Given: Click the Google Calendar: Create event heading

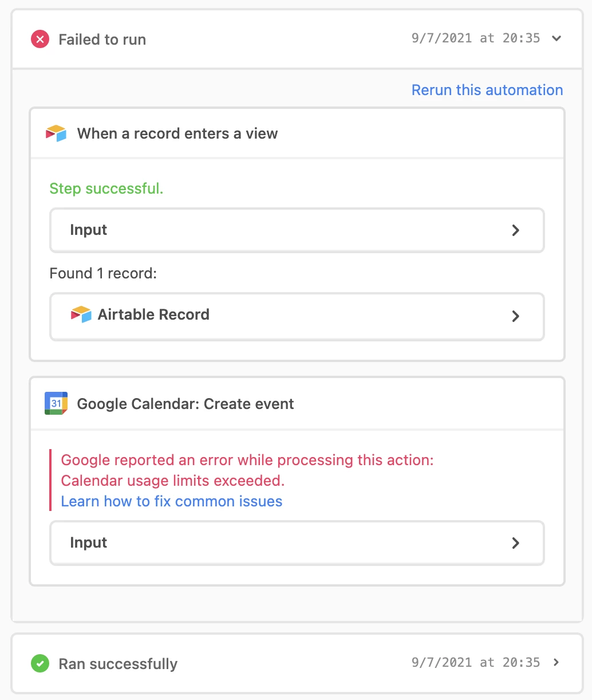Looking at the screenshot, I should click(x=186, y=404).
